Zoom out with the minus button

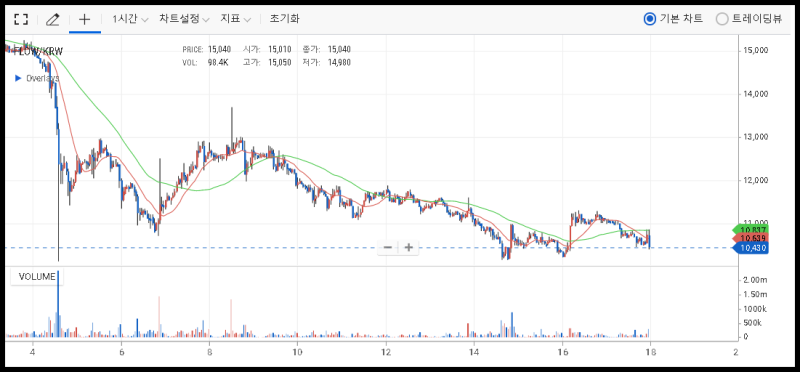(x=388, y=247)
